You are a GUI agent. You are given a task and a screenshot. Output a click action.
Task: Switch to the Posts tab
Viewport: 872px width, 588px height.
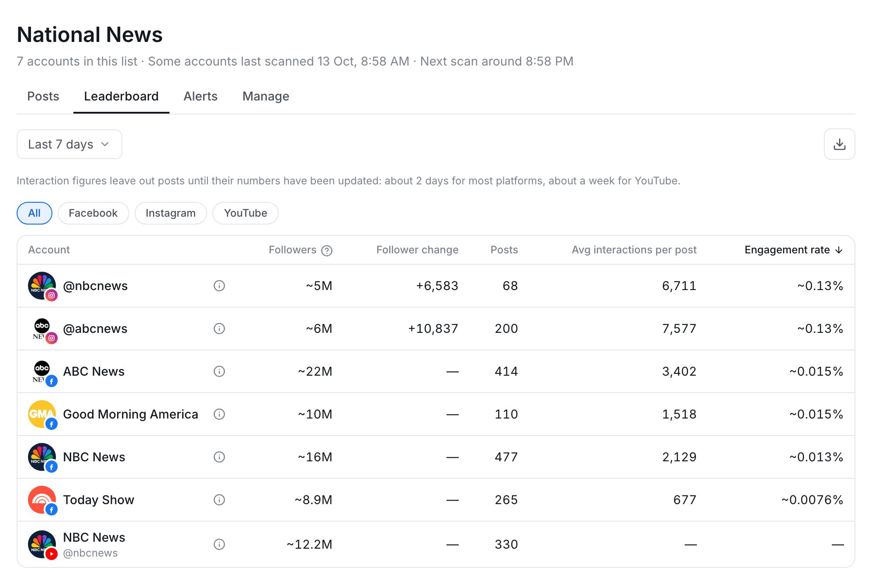pos(43,96)
